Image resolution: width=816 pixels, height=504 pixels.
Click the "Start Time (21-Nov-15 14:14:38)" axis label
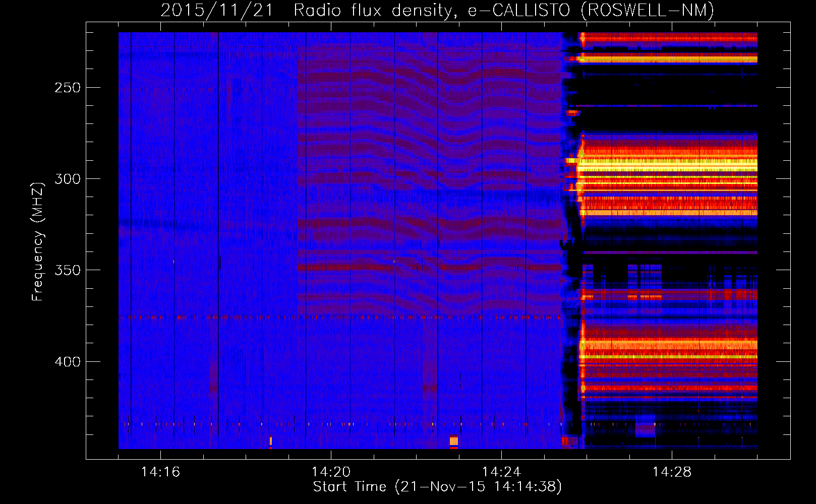coord(437,487)
